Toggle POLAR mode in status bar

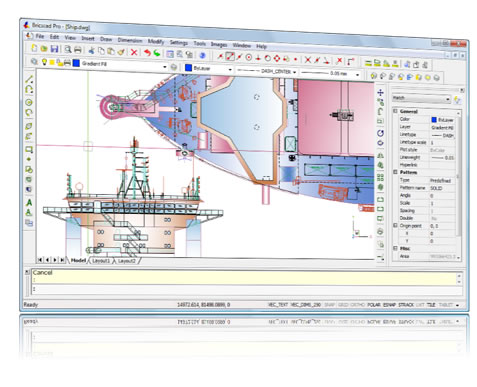(x=373, y=305)
